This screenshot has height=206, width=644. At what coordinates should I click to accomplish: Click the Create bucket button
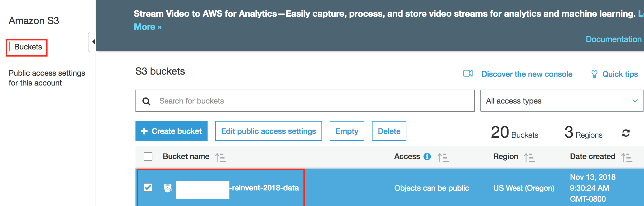click(171, 131)
